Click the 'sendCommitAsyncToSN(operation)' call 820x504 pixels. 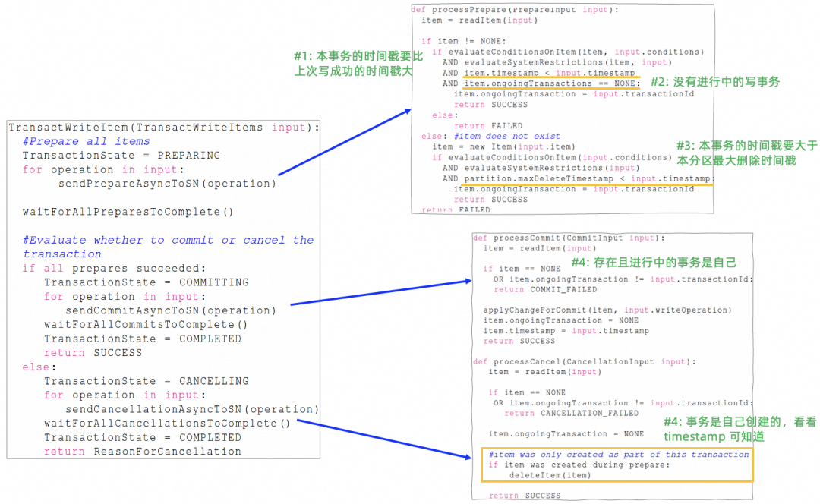(171, 311)
